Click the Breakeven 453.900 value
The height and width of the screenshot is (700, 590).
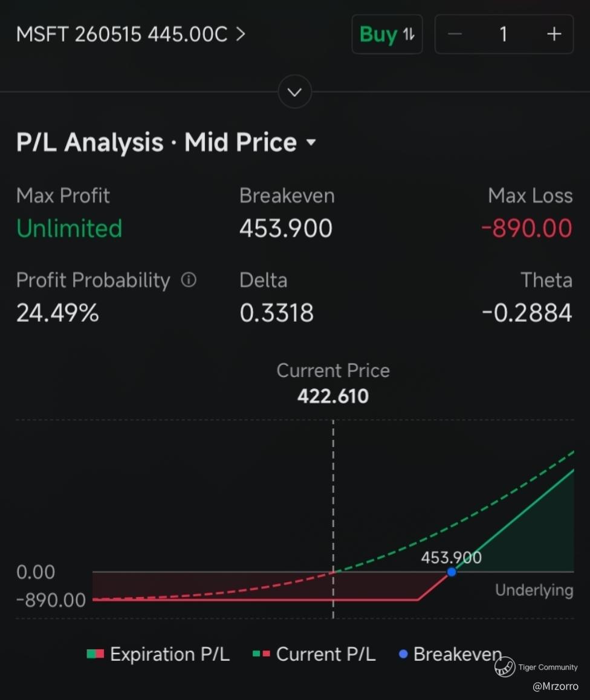pos(286,229)
